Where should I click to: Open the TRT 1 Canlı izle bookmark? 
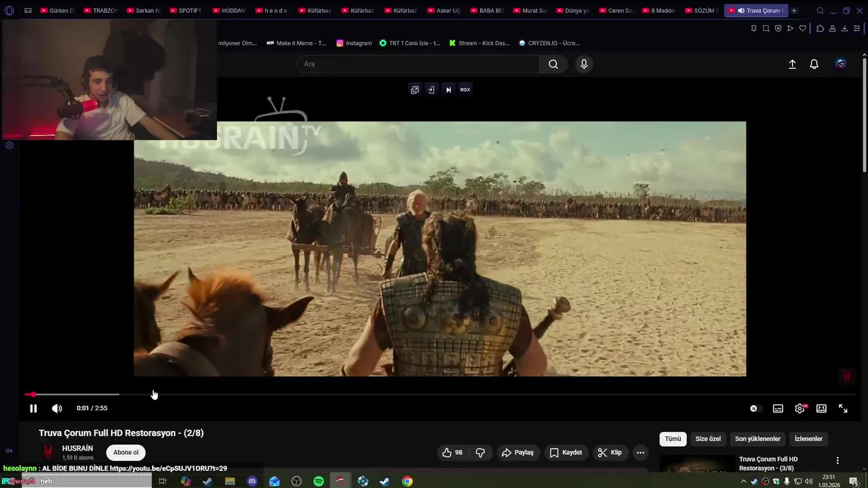tap(410, 43)
